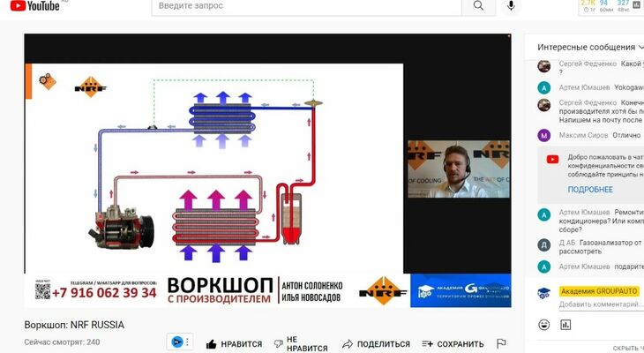The height and width of the screenshot is (353, 644).
Task: Open three-dot menu next to blue extension icon
Action: pos(187,342)
